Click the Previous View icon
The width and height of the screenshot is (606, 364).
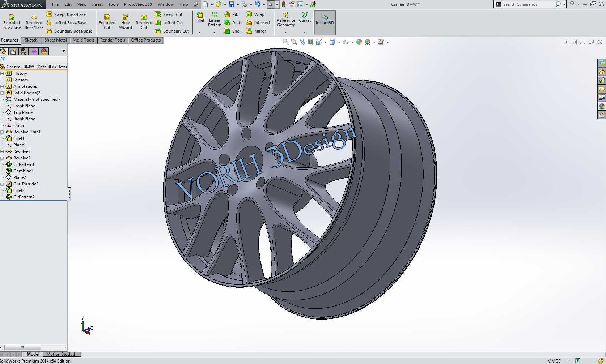[302, 42]
